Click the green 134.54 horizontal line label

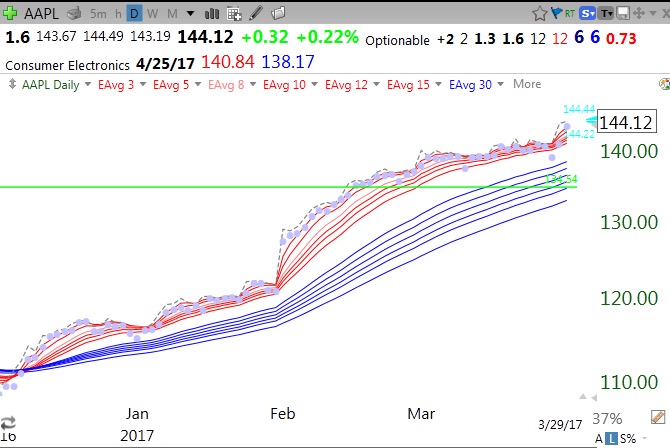coord(561,179)
